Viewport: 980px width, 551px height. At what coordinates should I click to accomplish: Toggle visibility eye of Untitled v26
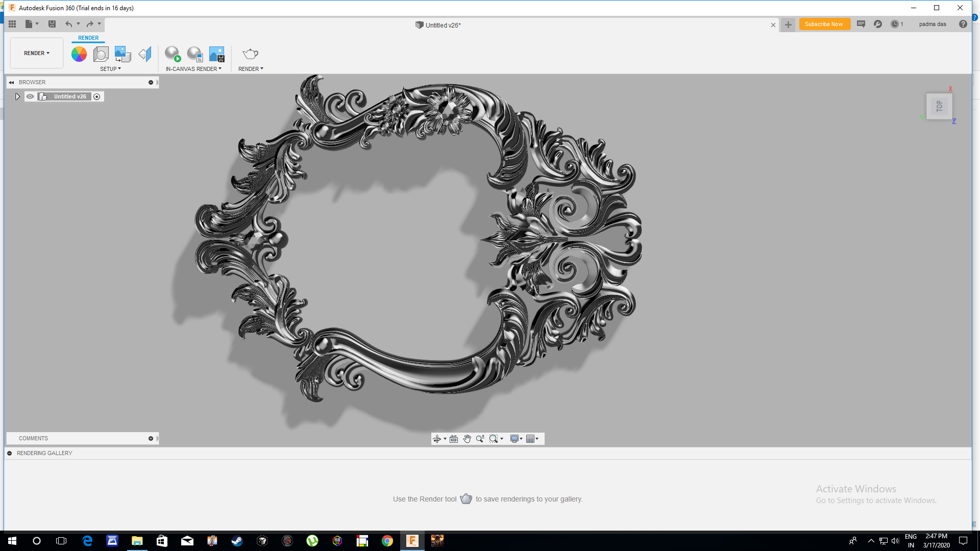point(30,96)
